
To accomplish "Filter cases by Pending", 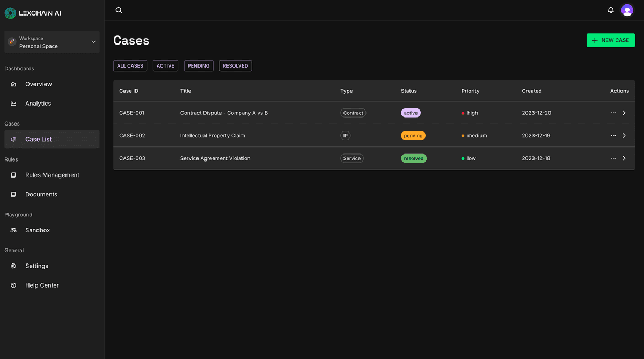I will (199, 66).
